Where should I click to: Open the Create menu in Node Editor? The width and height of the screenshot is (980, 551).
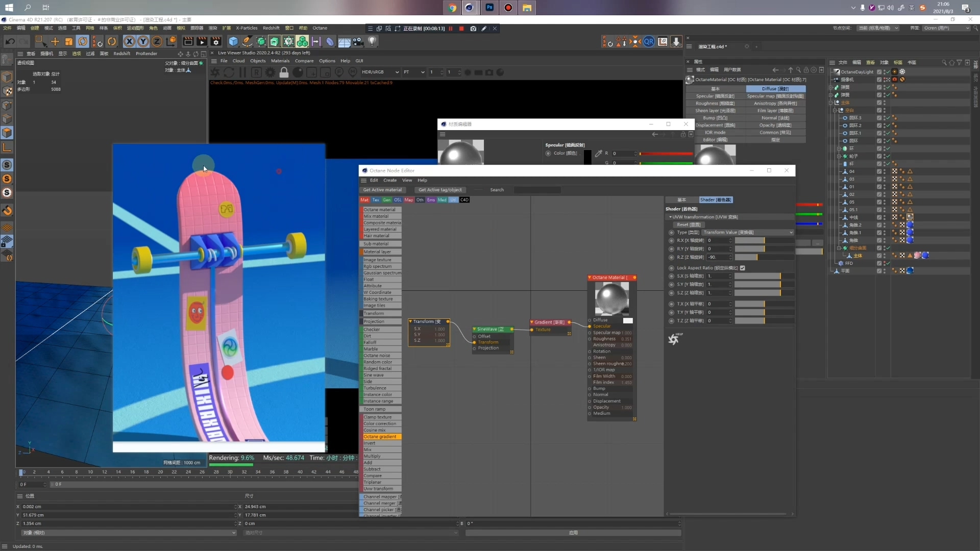point(390,180)
